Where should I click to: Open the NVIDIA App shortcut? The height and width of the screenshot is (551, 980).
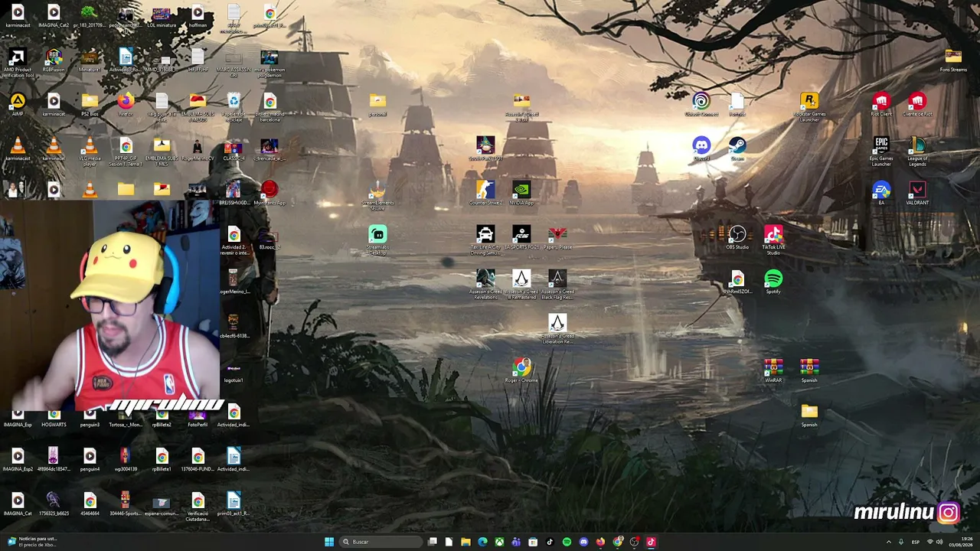(521, 194)
